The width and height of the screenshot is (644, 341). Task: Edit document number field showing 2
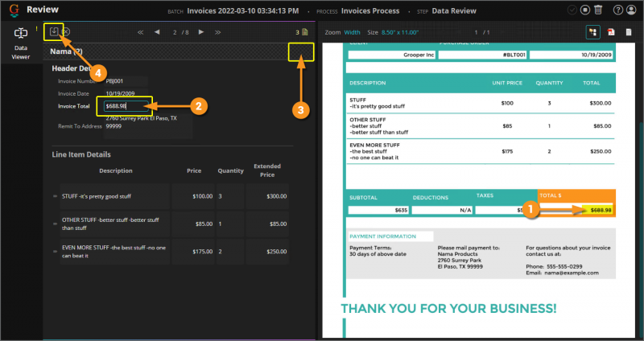175,32
